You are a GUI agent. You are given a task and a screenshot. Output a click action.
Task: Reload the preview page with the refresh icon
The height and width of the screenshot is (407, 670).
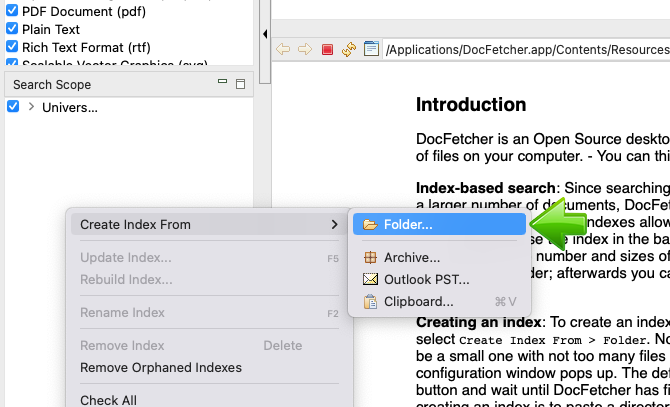coord(349,49)
